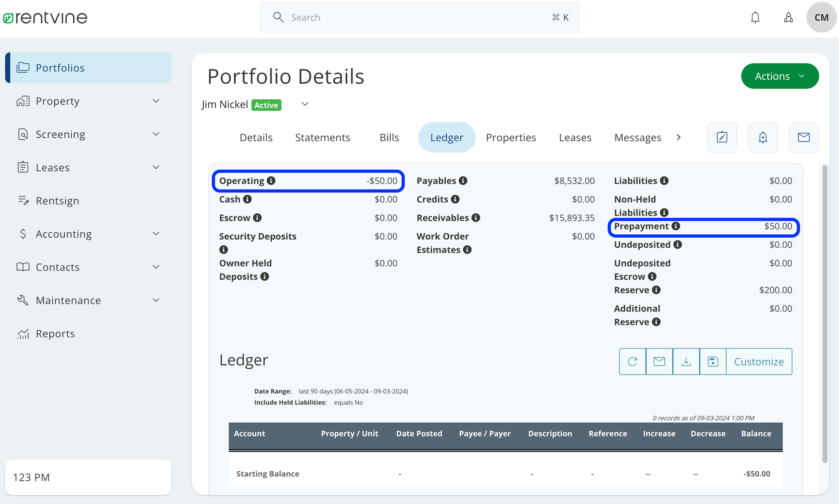
Task: Switch to the Statements tab
Action: coord(322,137)
